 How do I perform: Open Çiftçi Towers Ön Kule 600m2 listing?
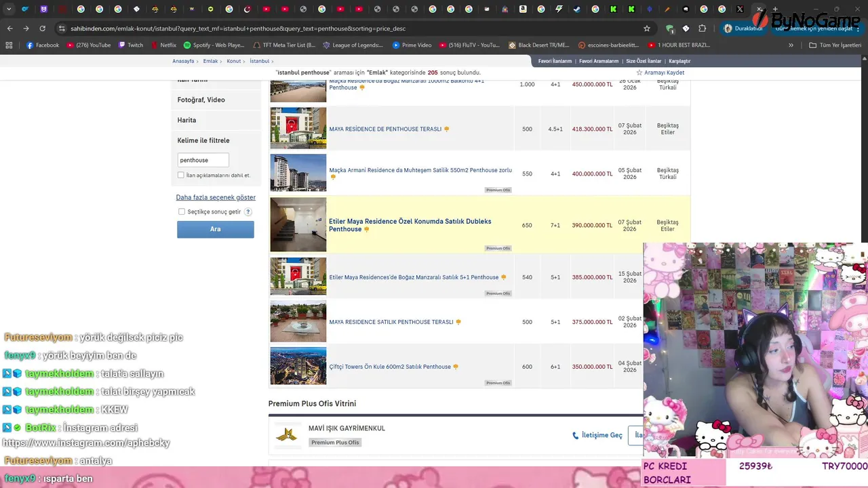(390, 367)
